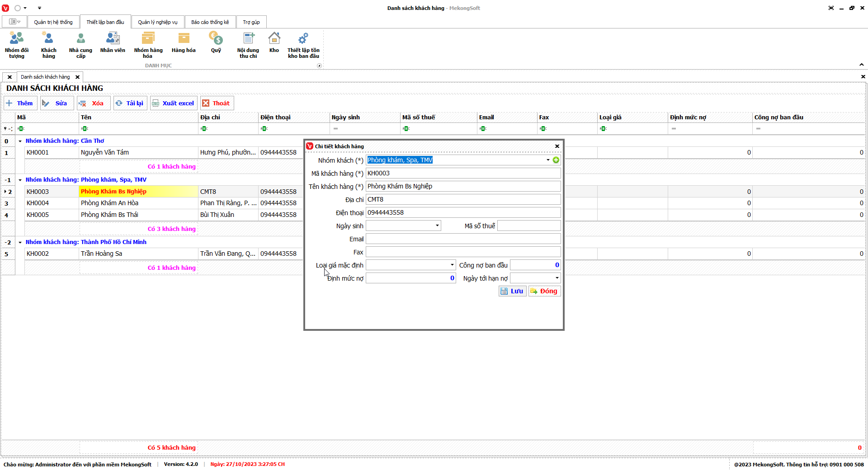Expand the Nhóm khách dropdown
This screenshot has height=470, width=868.
(x=548, y=160)
